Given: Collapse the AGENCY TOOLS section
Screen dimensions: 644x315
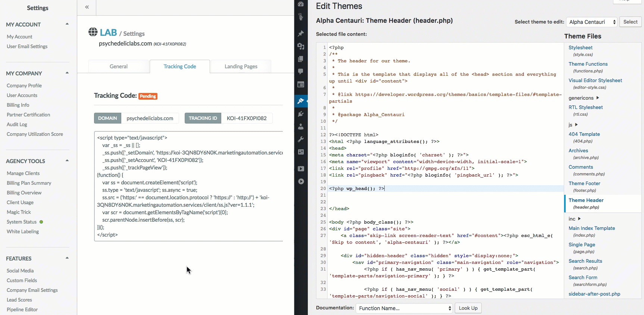Looking at the screenshot, I should click(x=67, y=160).
